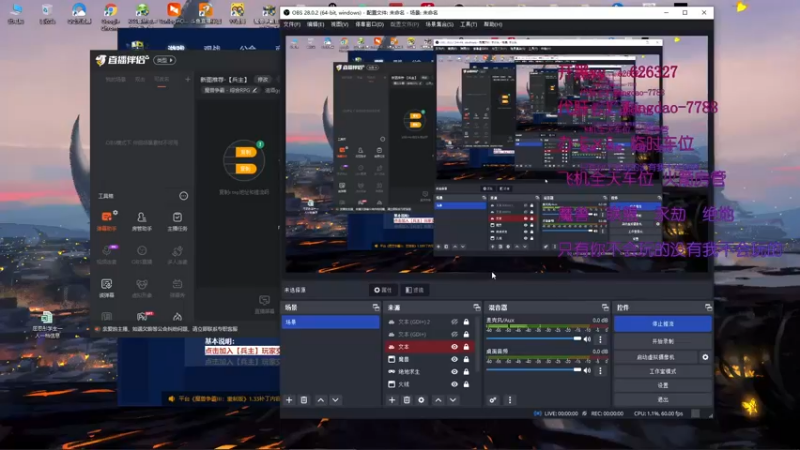This screenshot has height=450, width=800.
Task: Move the scene down in the list
Action: [335, 400]
